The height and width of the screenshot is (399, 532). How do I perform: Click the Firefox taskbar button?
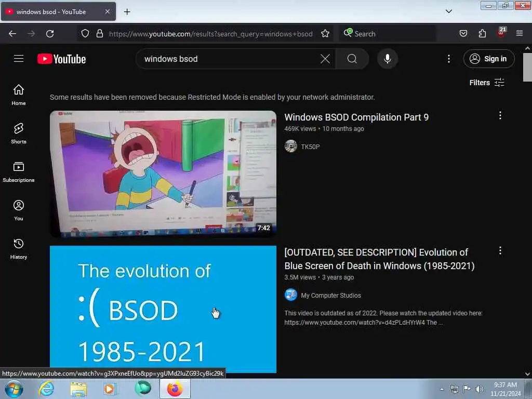175,389
